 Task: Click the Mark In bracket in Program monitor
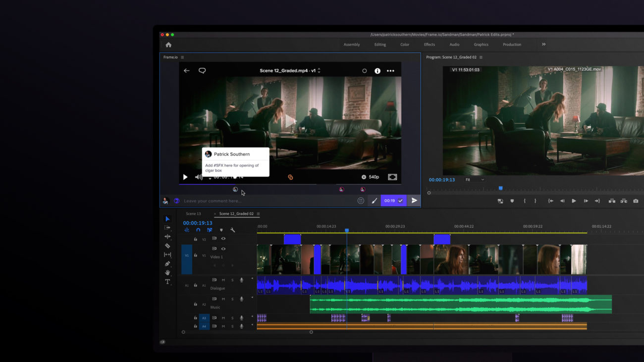(x=525, y=201)
